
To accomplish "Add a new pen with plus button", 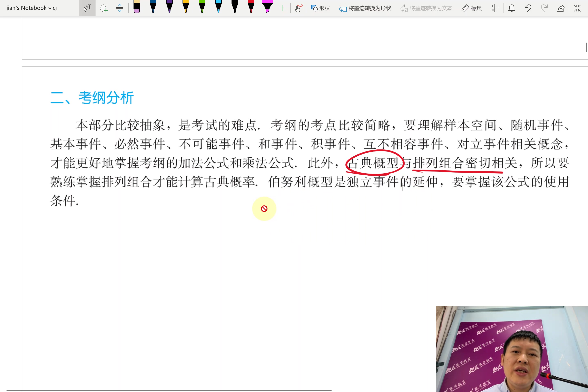I will click(283, 8).
